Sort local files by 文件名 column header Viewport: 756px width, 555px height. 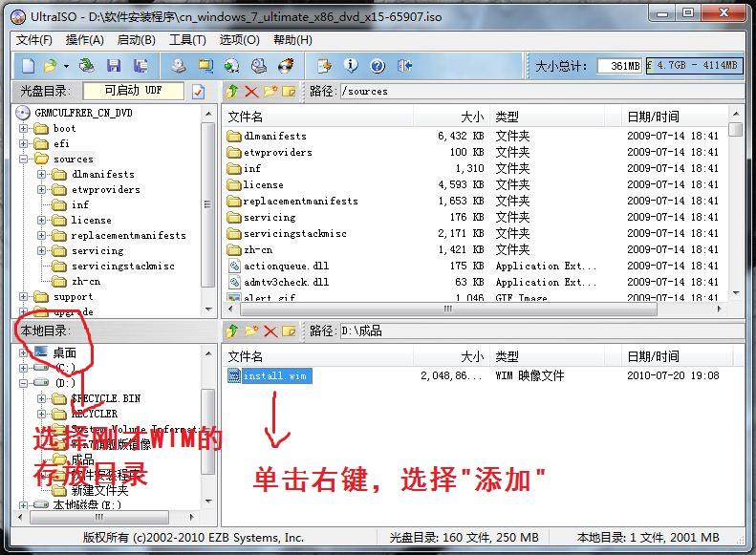coord(318,356)
